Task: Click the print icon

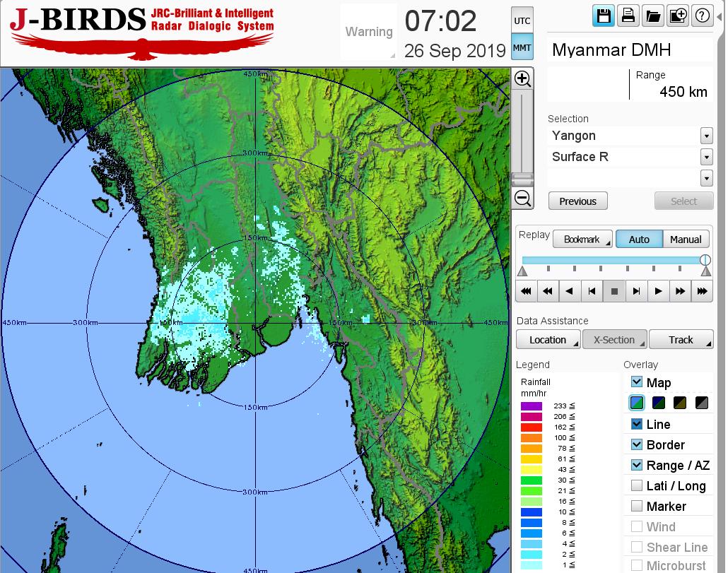Action: click(628, 16)
